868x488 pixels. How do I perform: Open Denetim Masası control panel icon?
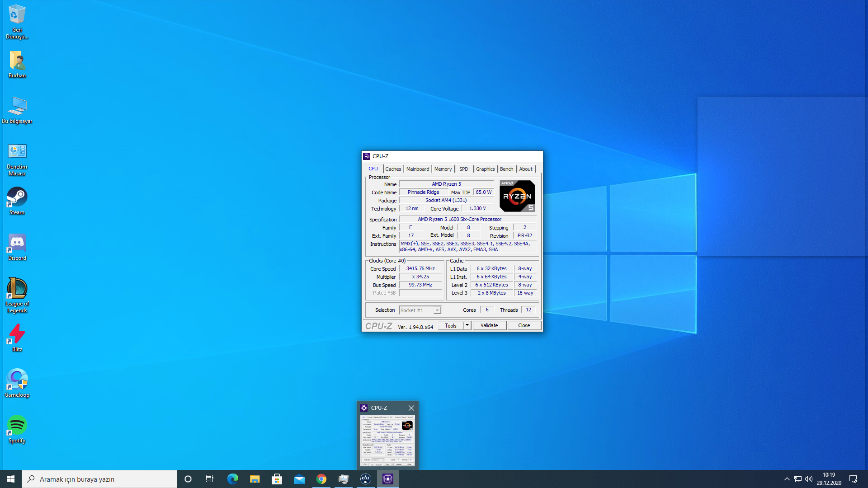(17, 160)
